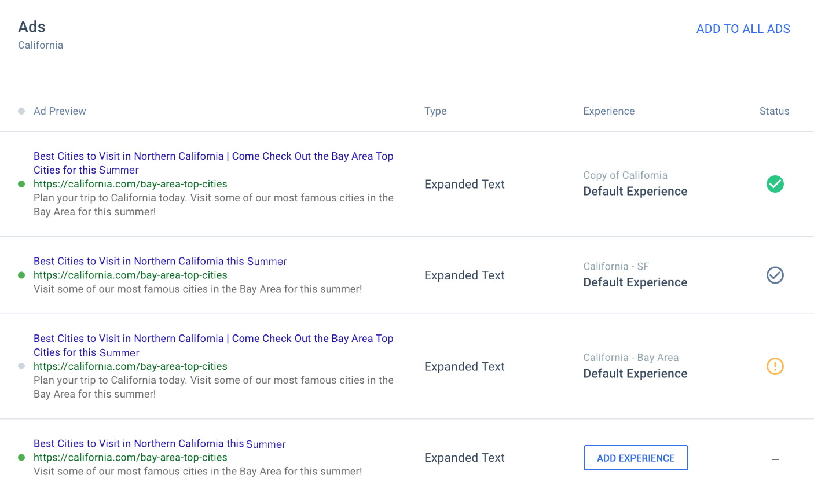Sort by the Type column header
Image resolution: width=814 pixels, height=504 pixels.
(435, 111)
